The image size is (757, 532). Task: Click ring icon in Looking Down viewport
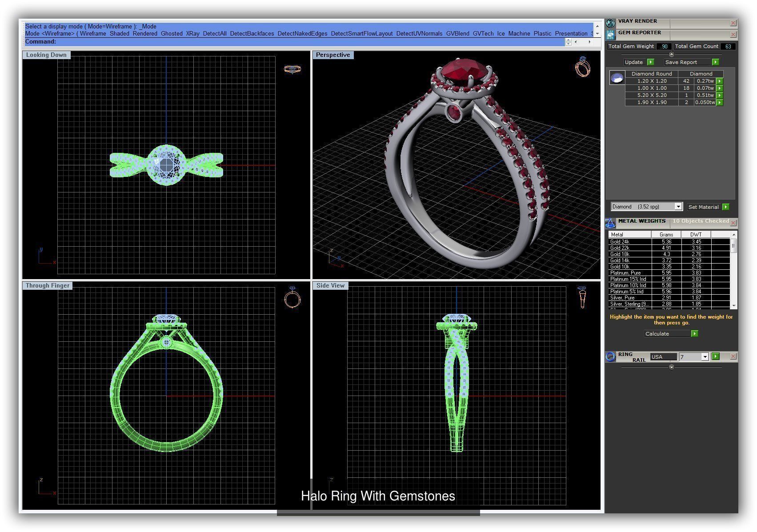tap(292, 69)
